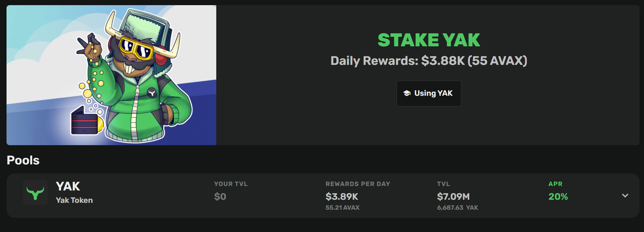644x232 pixels.
Task: Click the REWARDS PER DAY label
Action: tap(357, 184)
